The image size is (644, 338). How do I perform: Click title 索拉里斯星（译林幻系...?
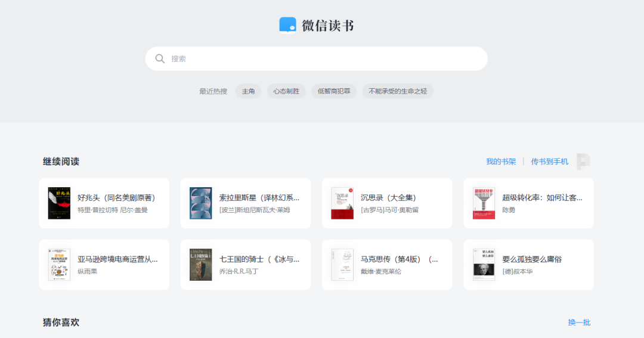[x=259, y=197]
